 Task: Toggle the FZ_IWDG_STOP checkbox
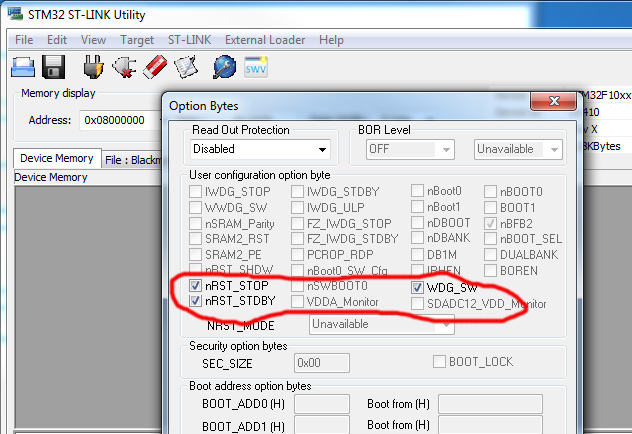(x=297, y=223)
